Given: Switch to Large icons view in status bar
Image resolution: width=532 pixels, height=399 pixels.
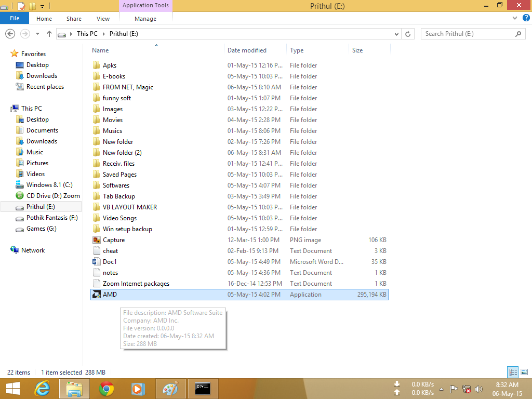Looking at the screenshot, I should [x=524, y=372].
